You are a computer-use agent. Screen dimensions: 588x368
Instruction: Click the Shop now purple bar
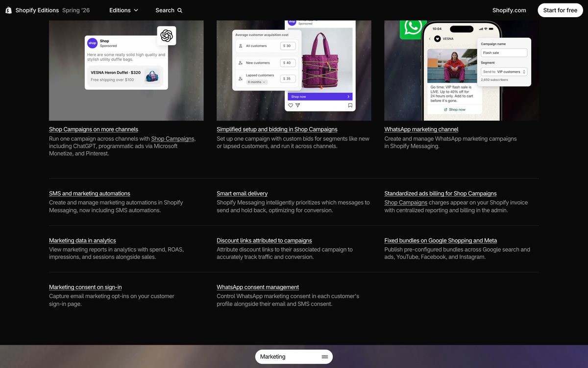[x=320, y=97]
